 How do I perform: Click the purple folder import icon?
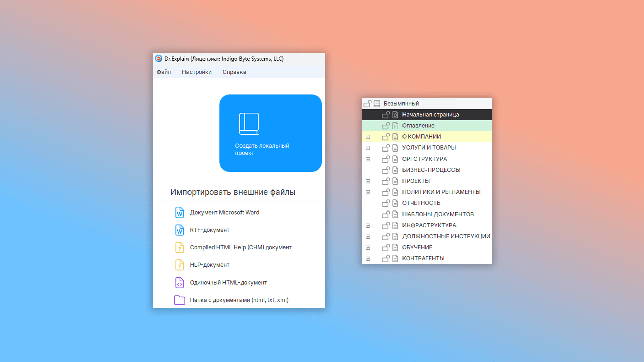point(180,300)
